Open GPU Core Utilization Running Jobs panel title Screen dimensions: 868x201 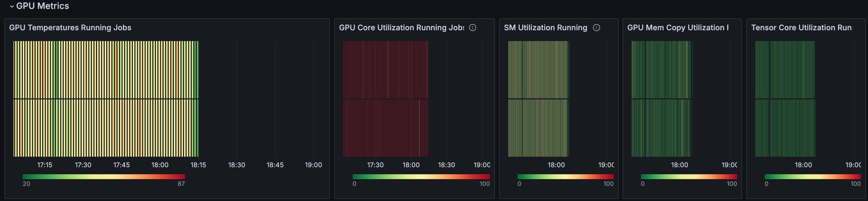pyautogui.click(x=401, y=28)
